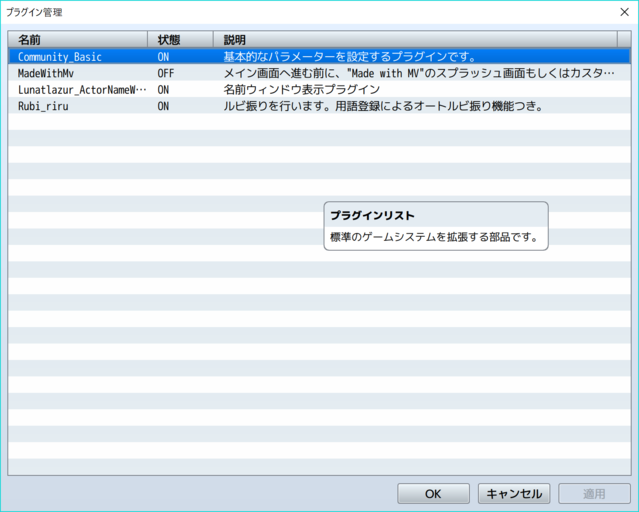The height and width of the screenshot is (512, 639).
Task: Click the description 名前ウィンドウ表示プラグイン
Action: (x=302, y=90)
